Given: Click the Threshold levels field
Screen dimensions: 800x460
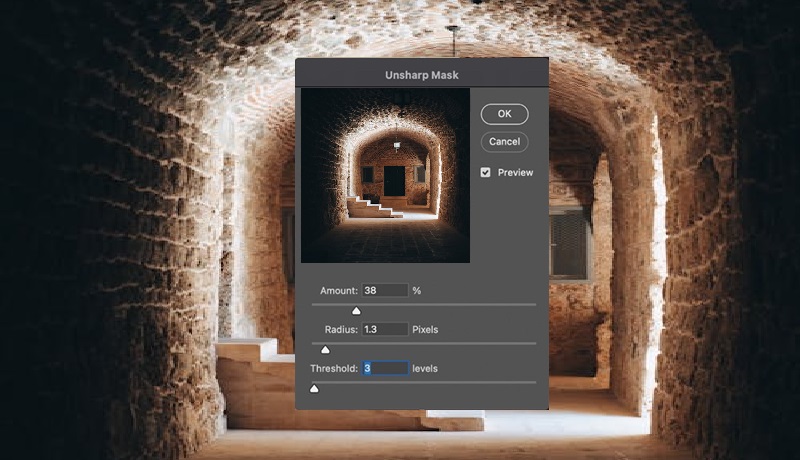Looking at the screenshot, I should tap(385, 368).
